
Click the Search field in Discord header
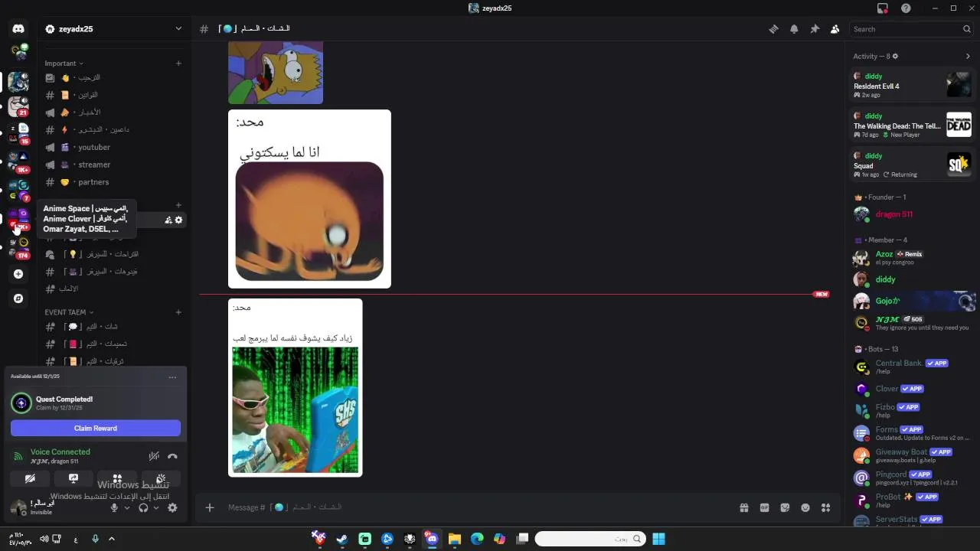912,29
